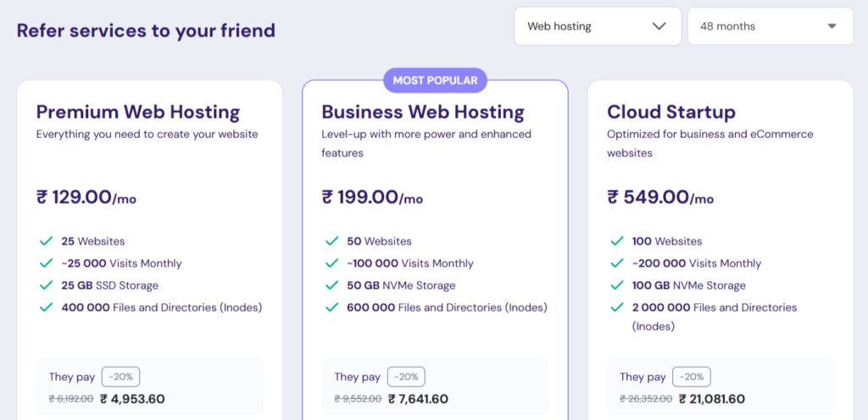Open the 48 months billing period dropdown
The image size is (868, 420).
(770, 26)
